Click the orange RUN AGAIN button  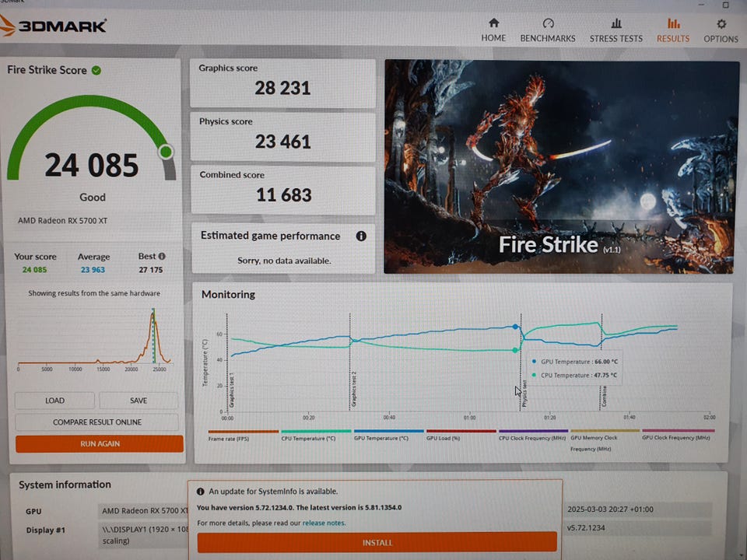pos(100,444)
